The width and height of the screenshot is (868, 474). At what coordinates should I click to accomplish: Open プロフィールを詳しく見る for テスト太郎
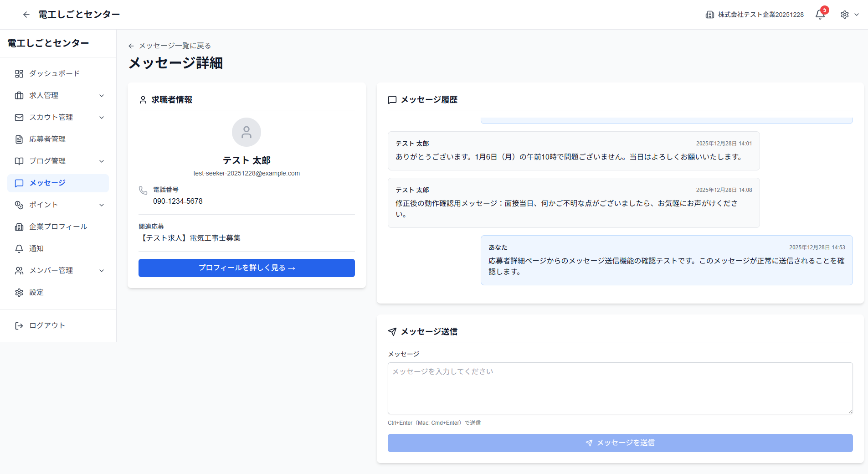(247, 268)
